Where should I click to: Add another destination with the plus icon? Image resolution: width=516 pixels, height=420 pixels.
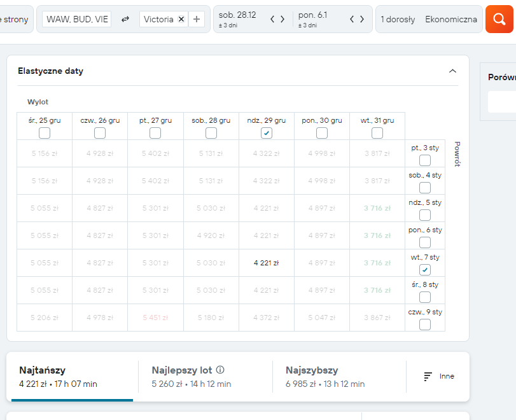197,19
